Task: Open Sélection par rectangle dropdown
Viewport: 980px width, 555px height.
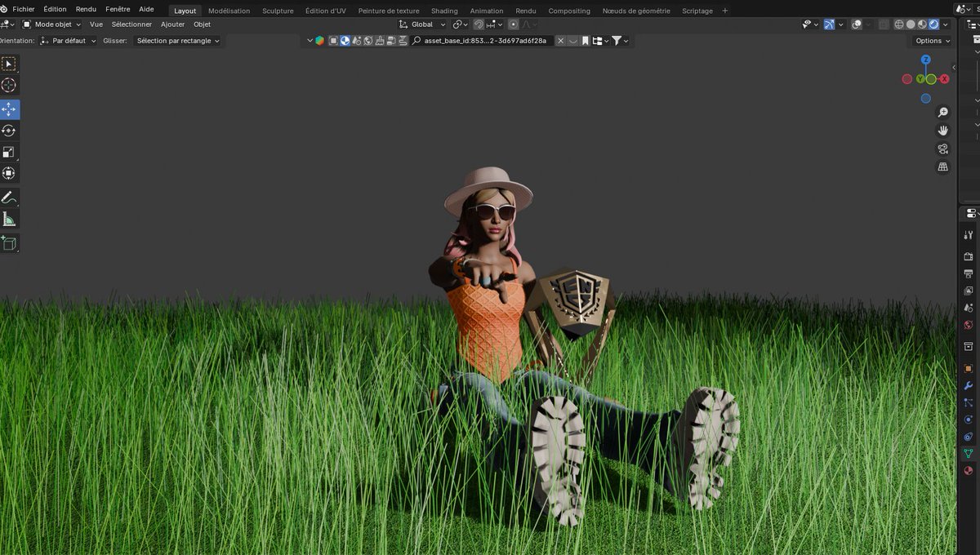Action: (176, 41)
